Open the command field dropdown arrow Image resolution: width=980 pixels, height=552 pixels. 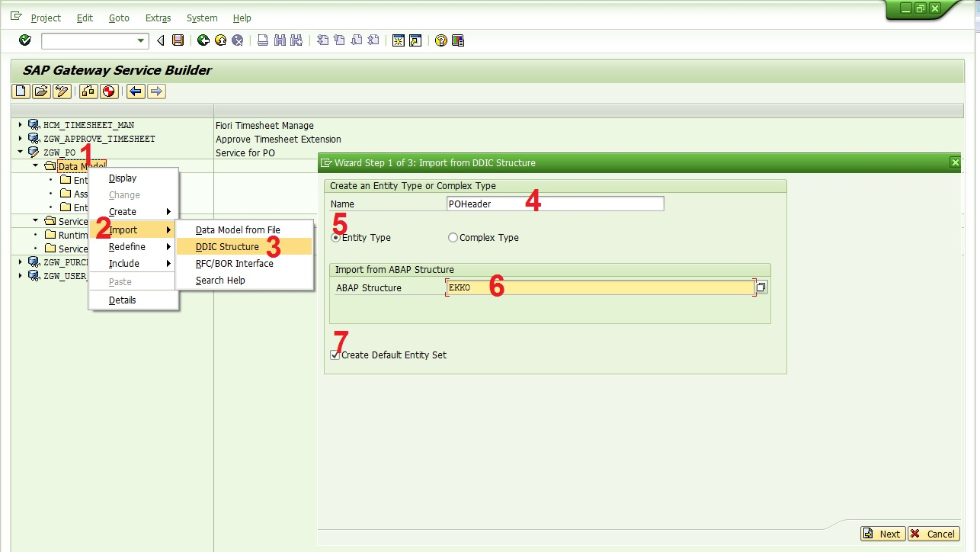tap(139, 40)
